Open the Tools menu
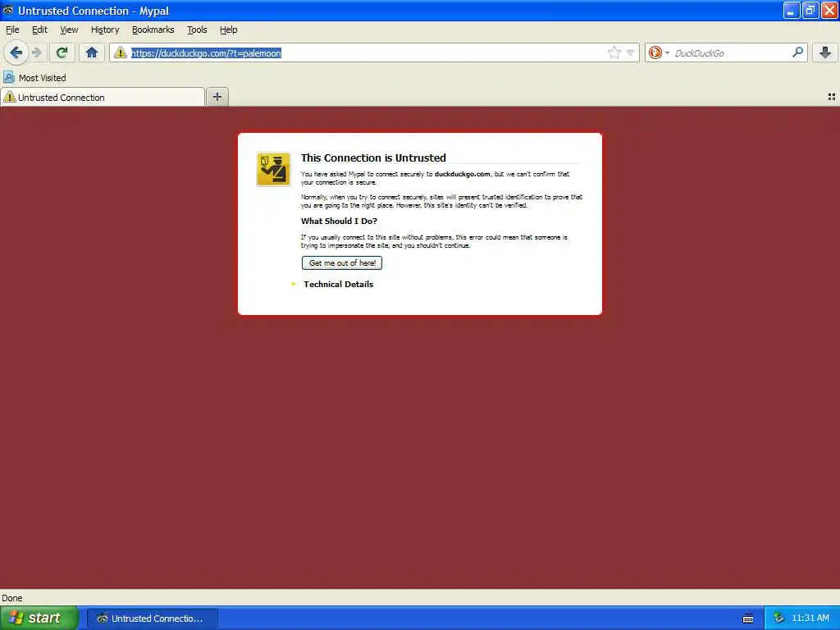Image resolution: width=840 pixels, height=630 pixels. (197, 30)
